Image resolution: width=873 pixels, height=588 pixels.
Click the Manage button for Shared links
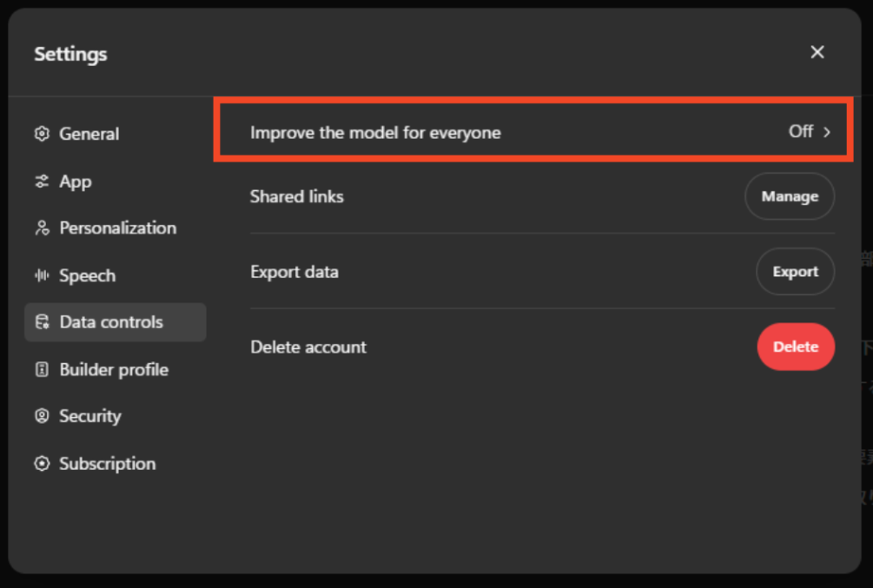(790, 196)
